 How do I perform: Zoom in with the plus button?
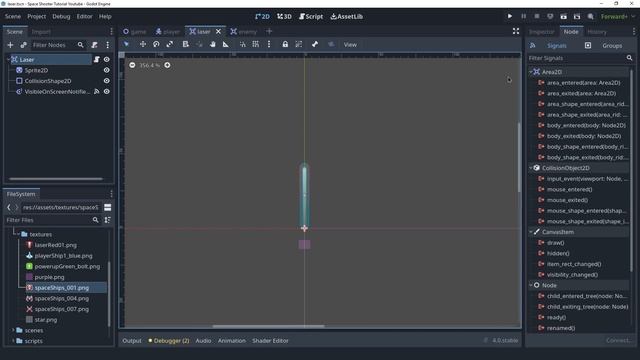click(167, 65)
